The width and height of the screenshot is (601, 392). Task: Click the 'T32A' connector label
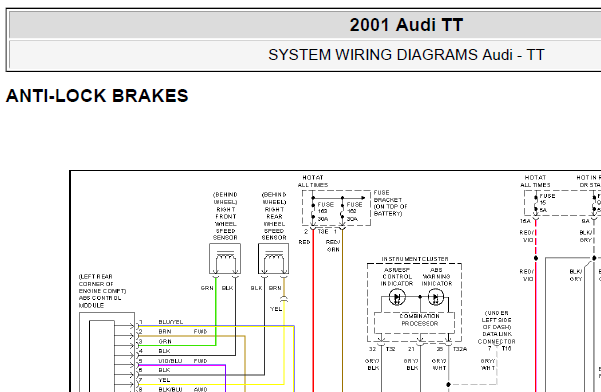point(460,349)
